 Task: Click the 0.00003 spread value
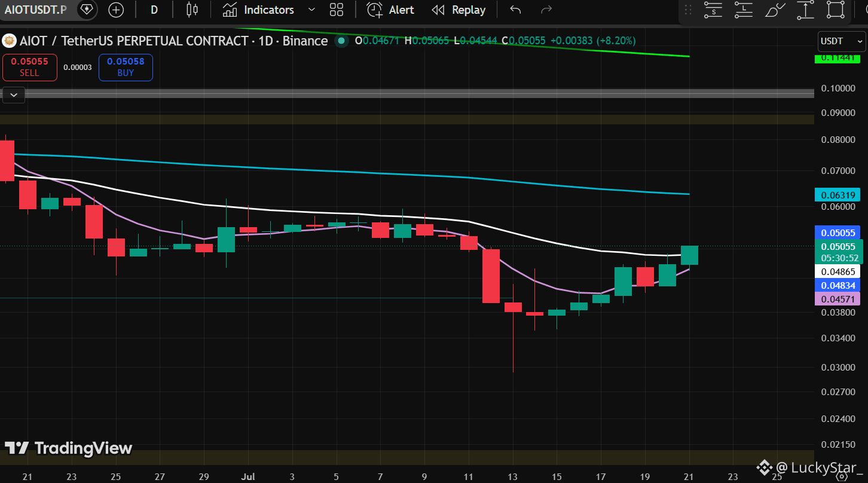coord(78,67)
